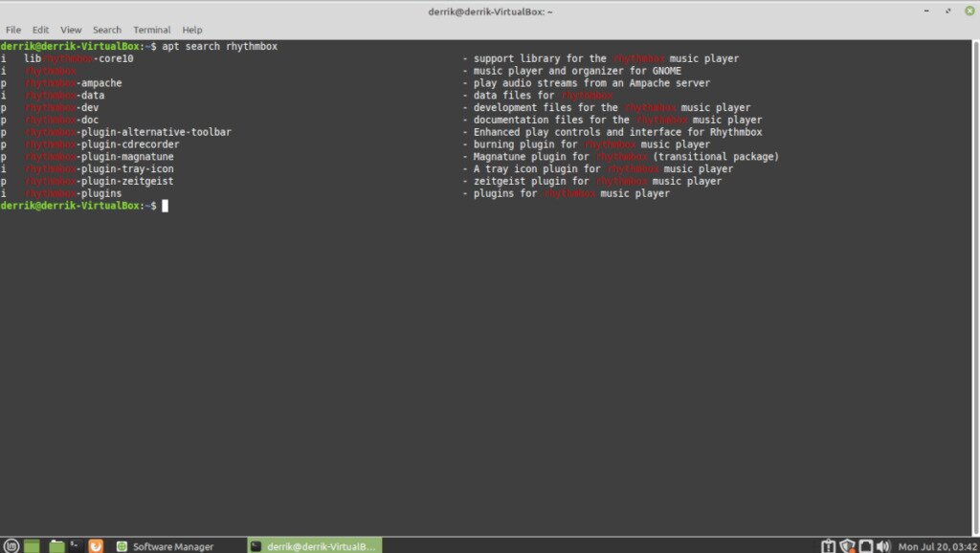Open the Search menu

106,29
